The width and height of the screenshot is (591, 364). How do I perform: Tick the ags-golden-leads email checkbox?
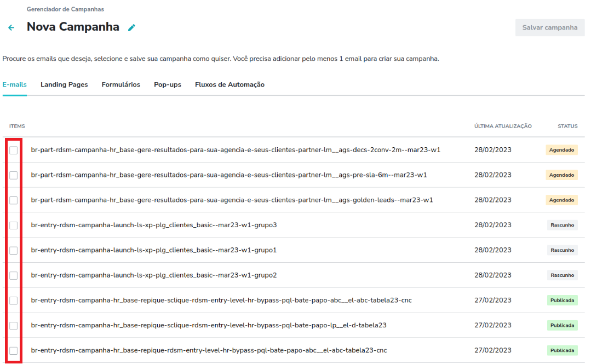(x=13, y=200)
